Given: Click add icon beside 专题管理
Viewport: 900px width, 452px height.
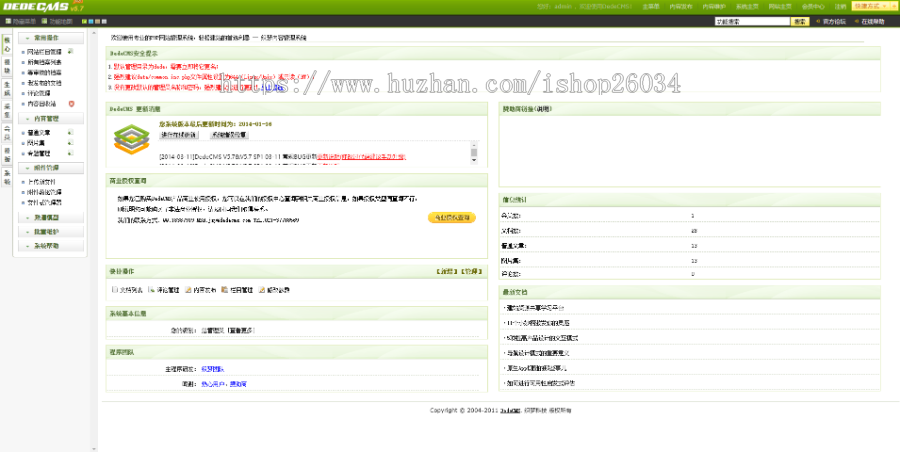Looking at the screenshot, I should tap(70, 153).
